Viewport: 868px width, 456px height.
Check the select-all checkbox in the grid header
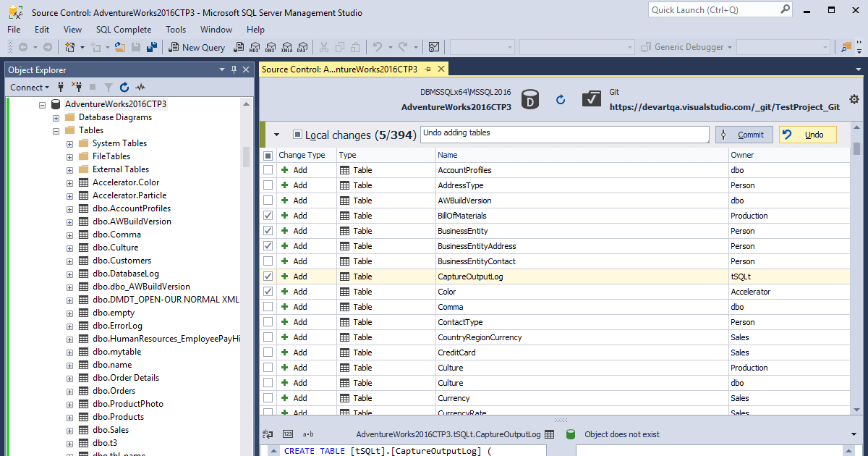(266, 154)
